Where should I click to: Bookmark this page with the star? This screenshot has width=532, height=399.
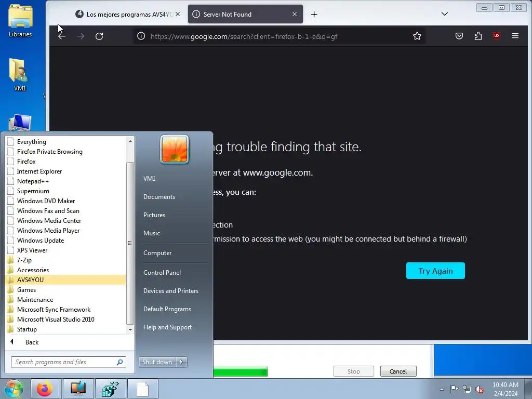pos(417,36)
